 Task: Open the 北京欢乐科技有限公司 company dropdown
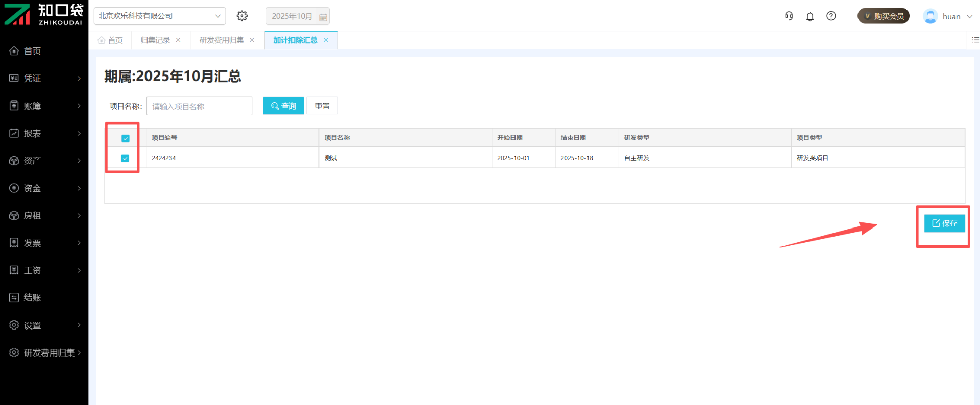click(160, 16)
